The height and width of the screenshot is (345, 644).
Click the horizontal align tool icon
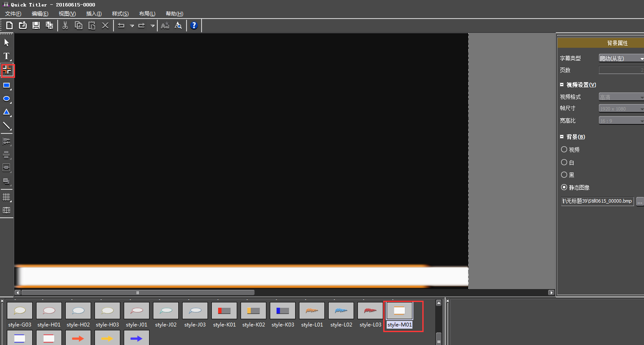[x=7, y=141]
